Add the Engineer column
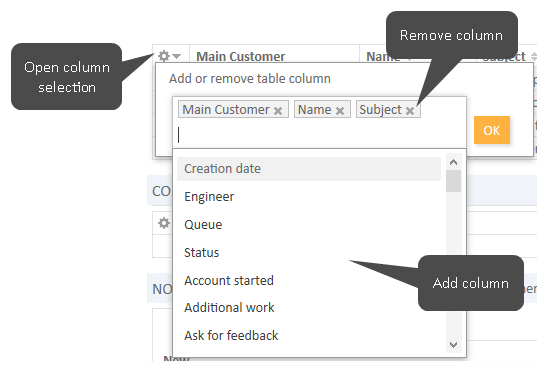The height and width of the screenshot is (378, 549). (309, 197)
